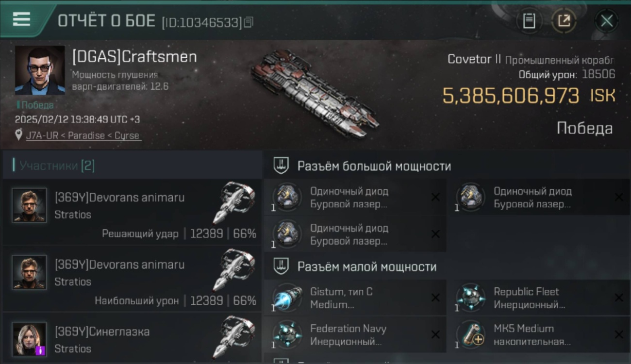The height and width of the screenshot is (364, 631).
Task: Open the clipboard report icon
Action: coord(529,21)
